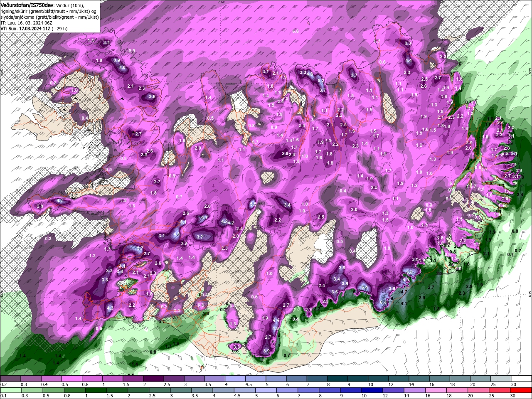Pick lower legend red swatch above 30
The image size is (532, 399).
[x=521, y=390]
